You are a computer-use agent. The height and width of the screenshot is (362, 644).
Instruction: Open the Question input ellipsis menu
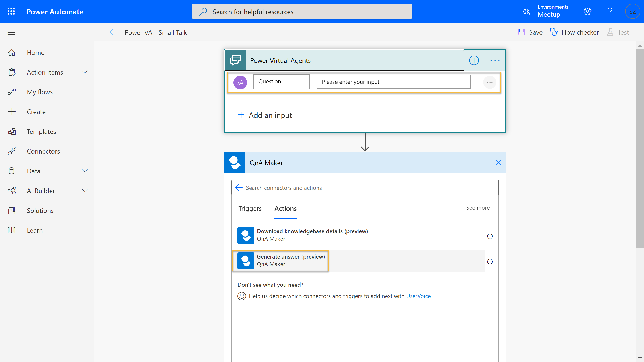pos(490,82)
